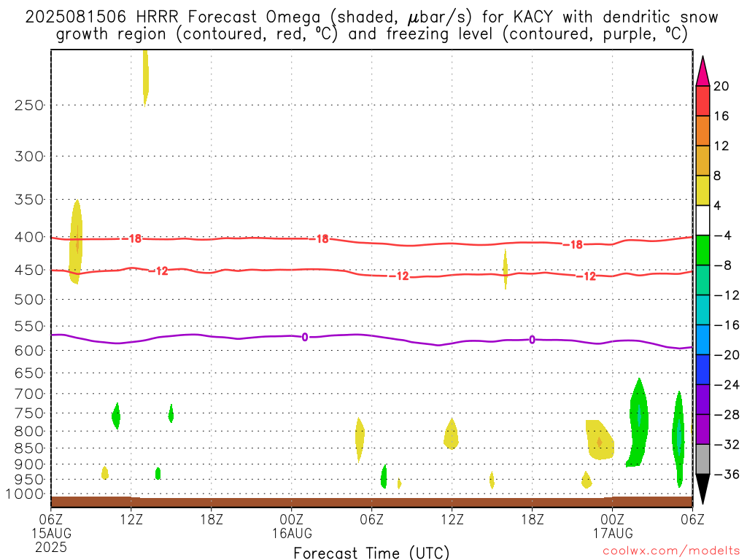This screenshot has width=747, height=560.
Task: Click the 950 pressure level label
Action: [29, 480]
